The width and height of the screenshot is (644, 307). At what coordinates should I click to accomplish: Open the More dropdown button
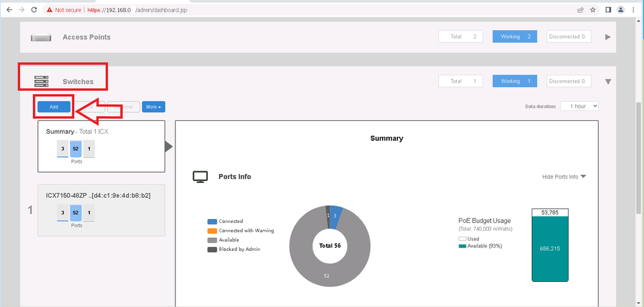click(x=153, y=107)
